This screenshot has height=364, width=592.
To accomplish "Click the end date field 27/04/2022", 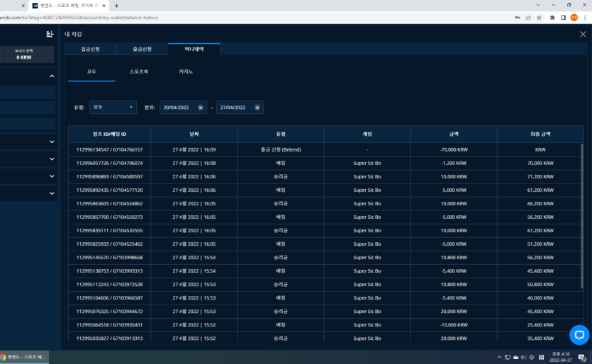I will pyautogui.click(x=240, y=108).
